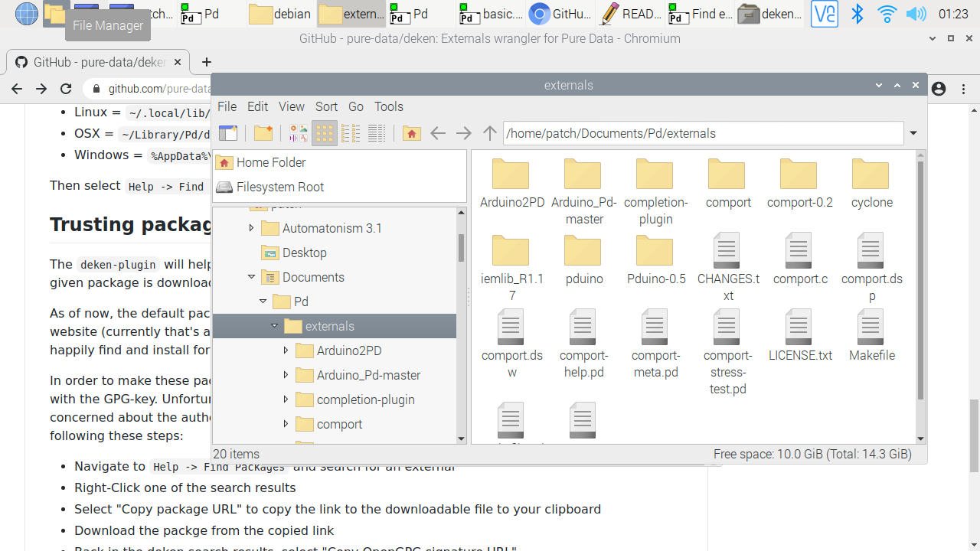Viewport: 980px width, 551px height.
Task: Select the iemlib_R1.17 folder icon
Action: (511, 251)
